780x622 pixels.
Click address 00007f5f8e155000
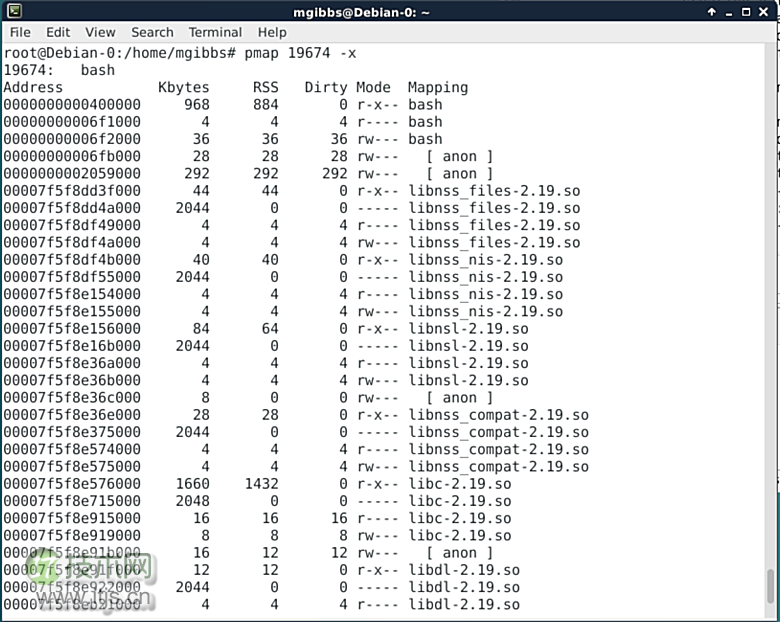[x=72, y=311]
